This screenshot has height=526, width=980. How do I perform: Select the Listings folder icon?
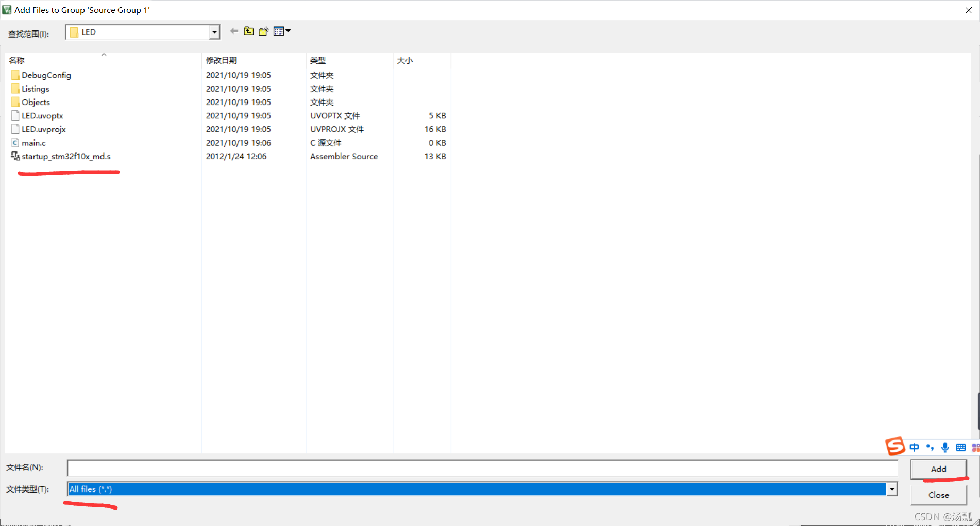(15, 89)
